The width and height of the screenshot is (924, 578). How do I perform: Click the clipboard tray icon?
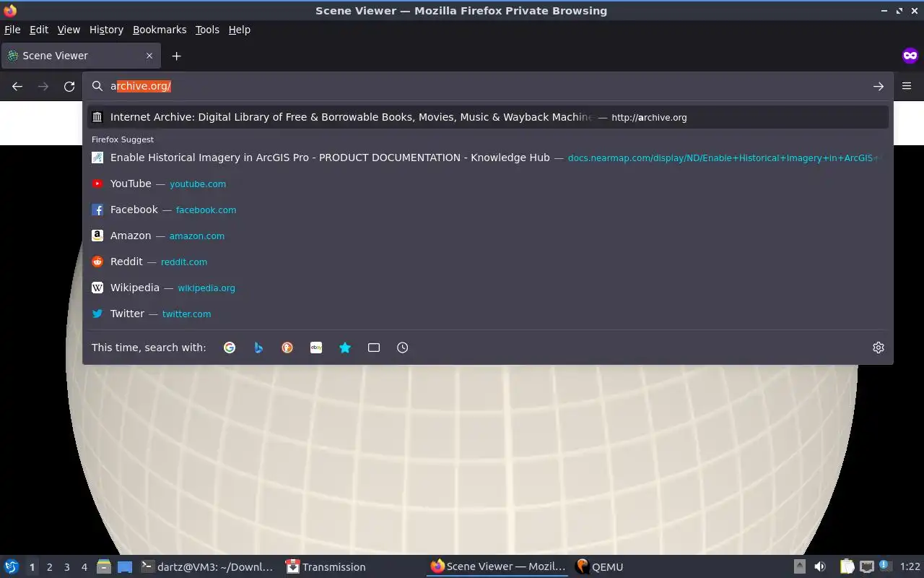tap(847, 567)
